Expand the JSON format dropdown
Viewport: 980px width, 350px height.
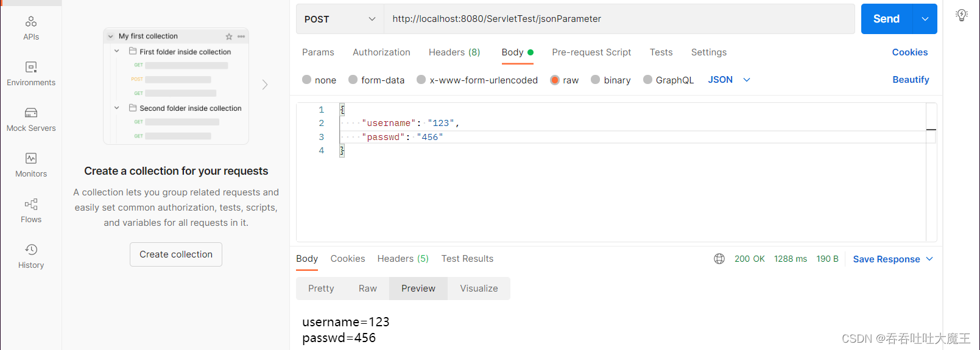pos(729,80)
